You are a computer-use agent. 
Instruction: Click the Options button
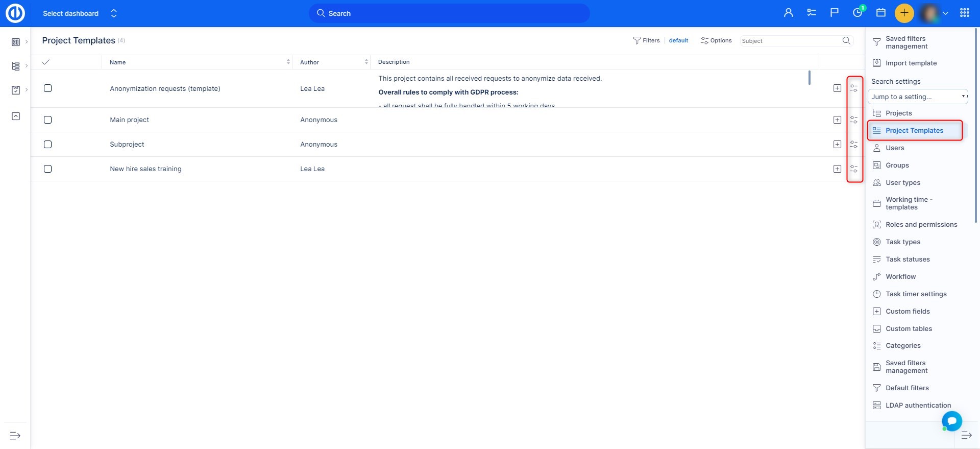pyautogui.click(x=716, y=41)
